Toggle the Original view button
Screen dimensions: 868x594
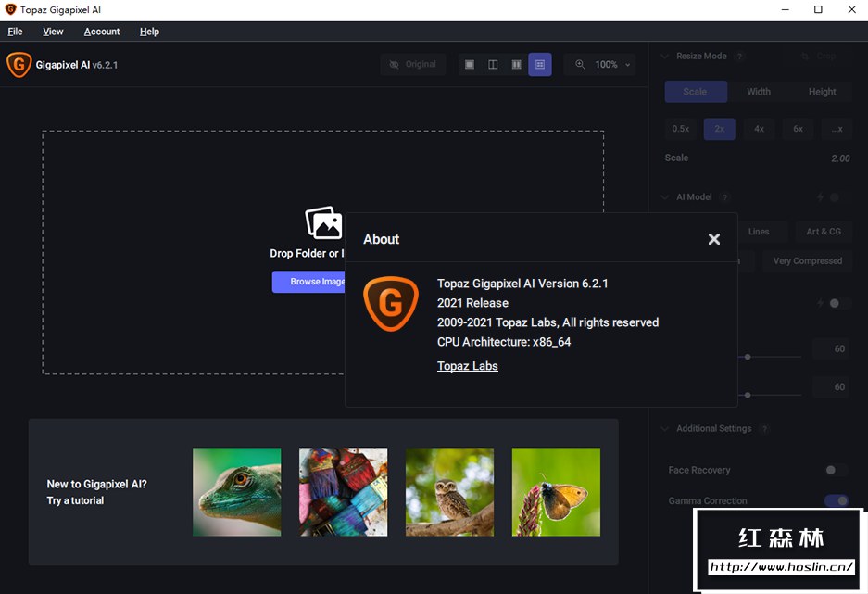[x=413, y=65]
